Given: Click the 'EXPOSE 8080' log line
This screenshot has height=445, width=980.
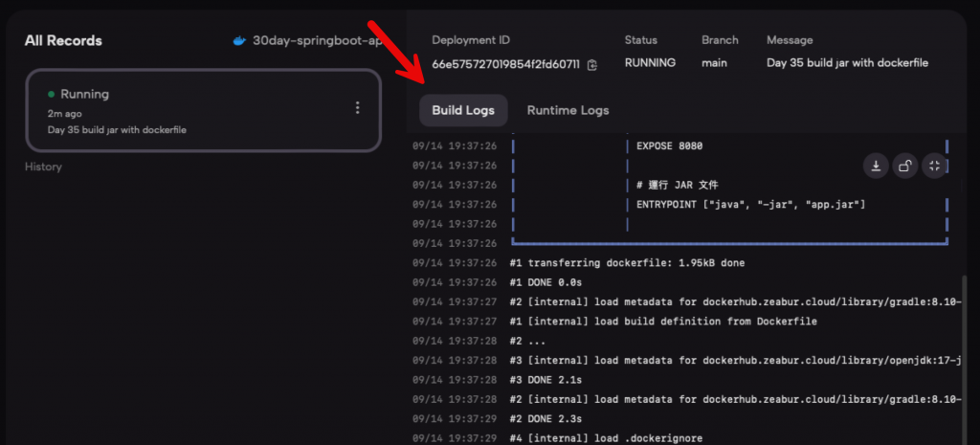Looking at the screenshot, I should (669, 146).
